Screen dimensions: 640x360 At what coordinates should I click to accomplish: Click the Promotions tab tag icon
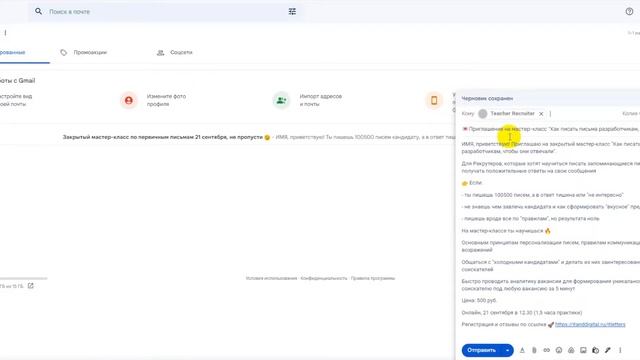pos(64,52)
